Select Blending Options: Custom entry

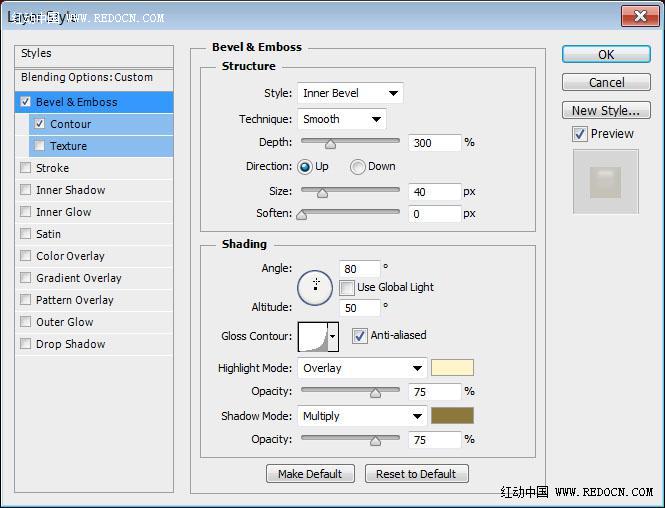pyautogui.click(x=94, y=79)
